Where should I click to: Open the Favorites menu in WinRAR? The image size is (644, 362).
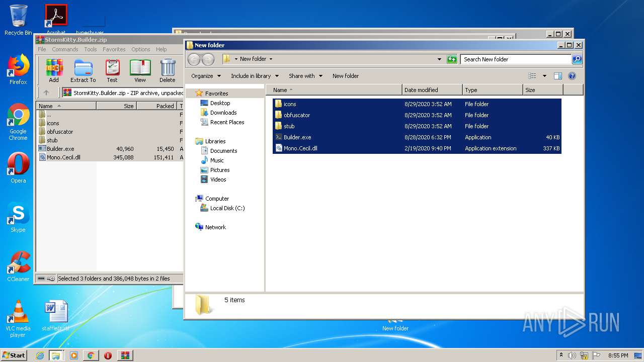click(x=114, y=49)
